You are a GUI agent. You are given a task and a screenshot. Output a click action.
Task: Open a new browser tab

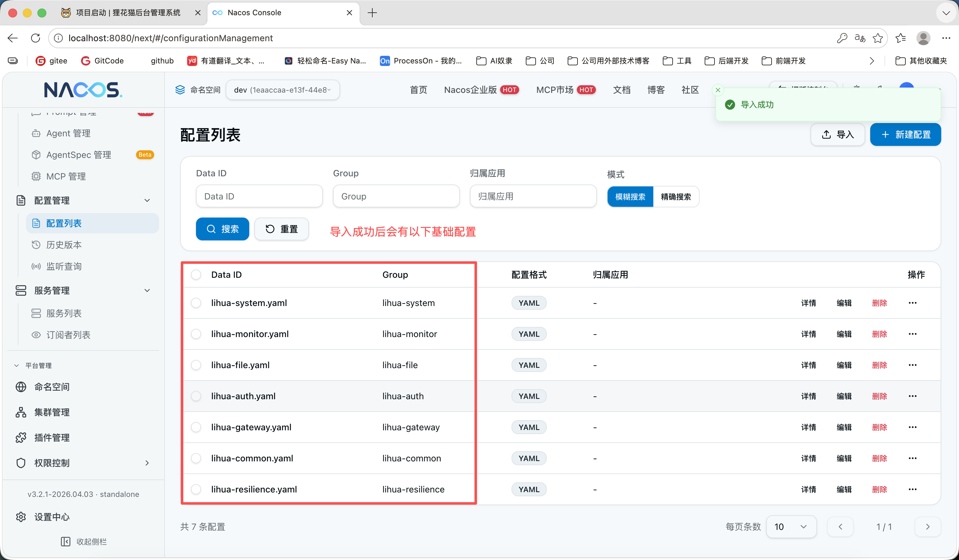pos(372,13)
